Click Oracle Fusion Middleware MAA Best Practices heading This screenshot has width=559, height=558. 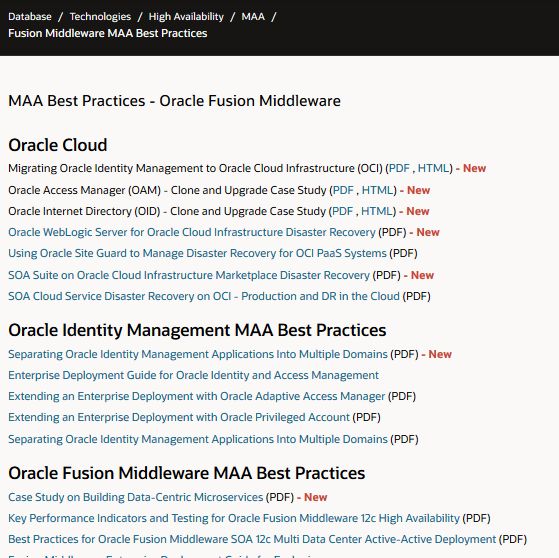tap(186, 473)
